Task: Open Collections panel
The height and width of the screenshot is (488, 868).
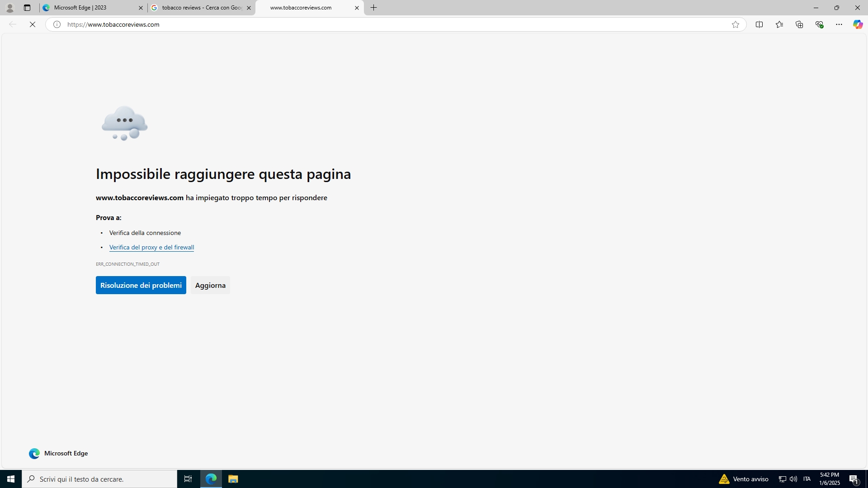Action: (x=799, y=24)
